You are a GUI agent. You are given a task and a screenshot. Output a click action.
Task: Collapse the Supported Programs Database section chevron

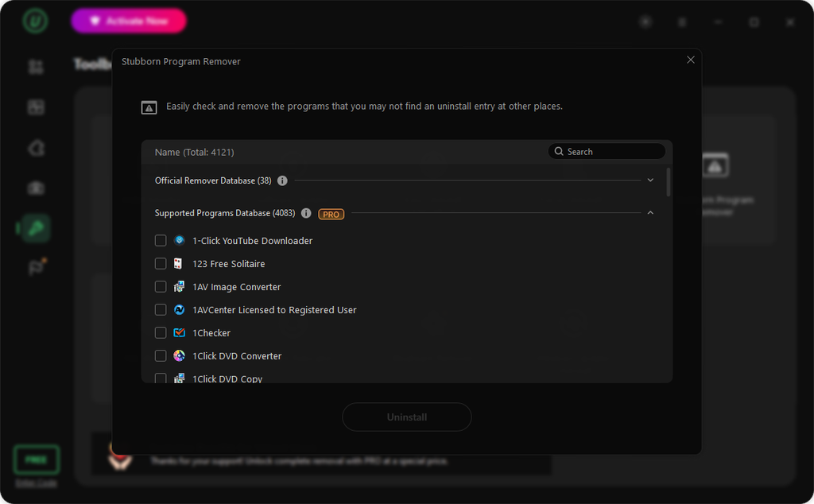(x=650, y=213)
